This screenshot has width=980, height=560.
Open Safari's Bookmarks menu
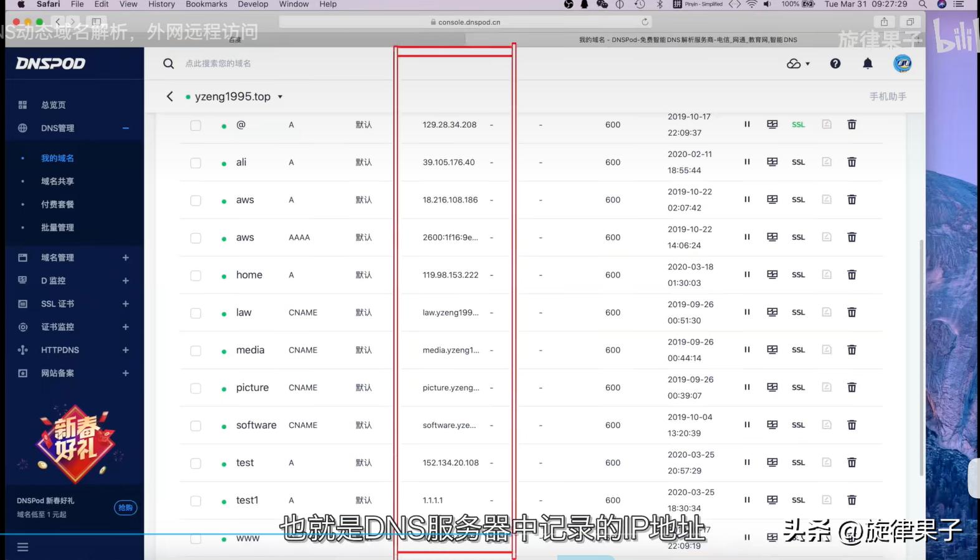tap(206, 4)
